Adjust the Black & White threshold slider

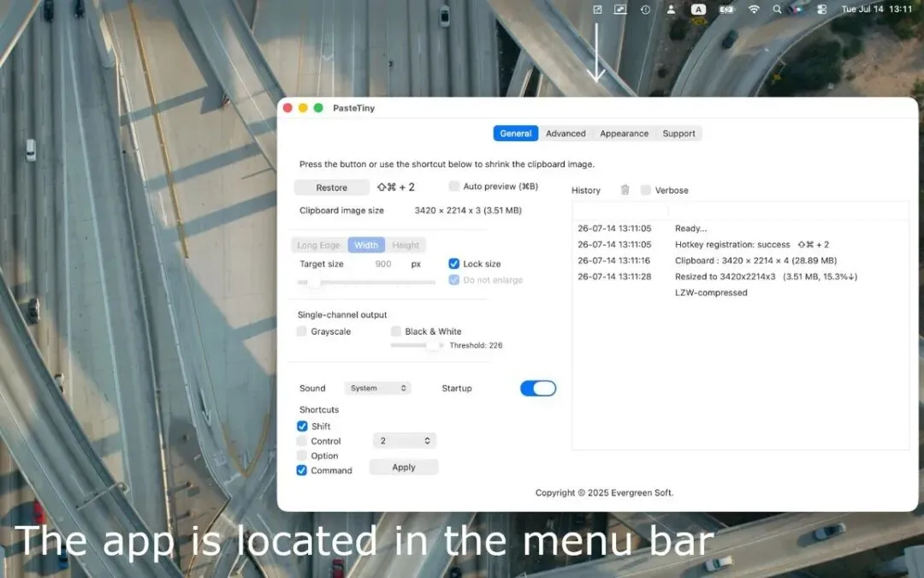[x=417, y=345]
